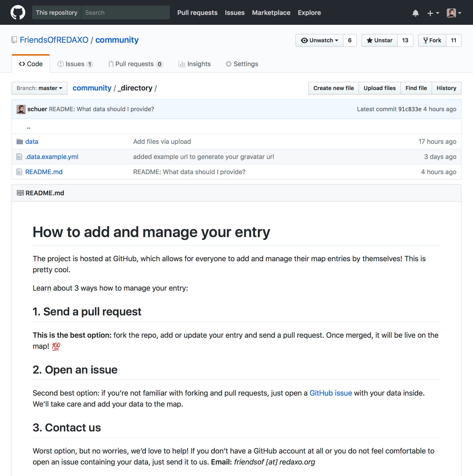View the 11 forks count

(453, 40)
